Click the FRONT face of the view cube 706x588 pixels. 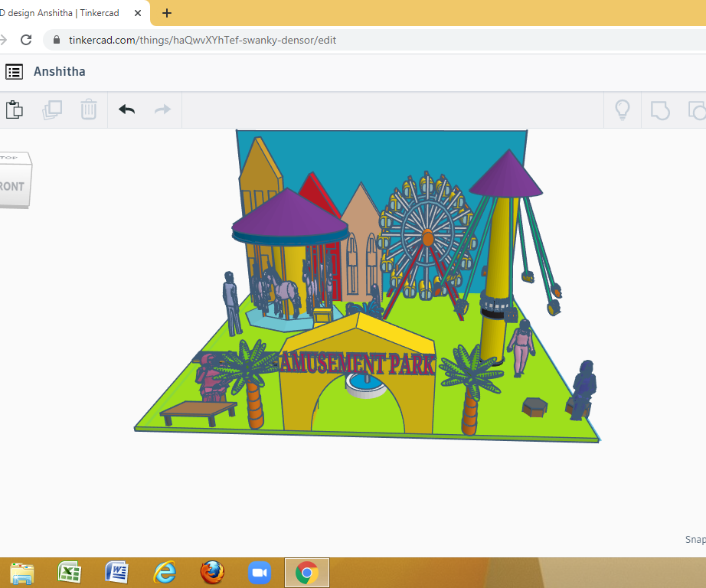pos(12,188)
